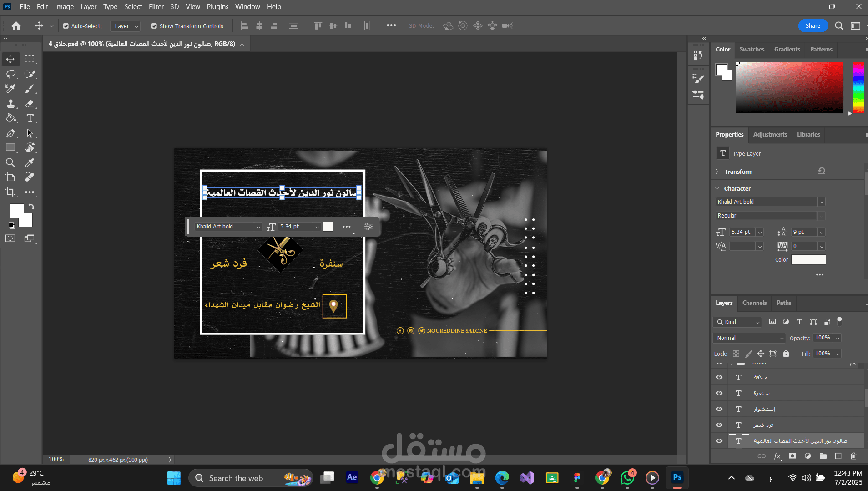Hide the صالون نور الدين text layer
Image resolution: width=868 pixels, height=491 pixels.
pos(719,441)
